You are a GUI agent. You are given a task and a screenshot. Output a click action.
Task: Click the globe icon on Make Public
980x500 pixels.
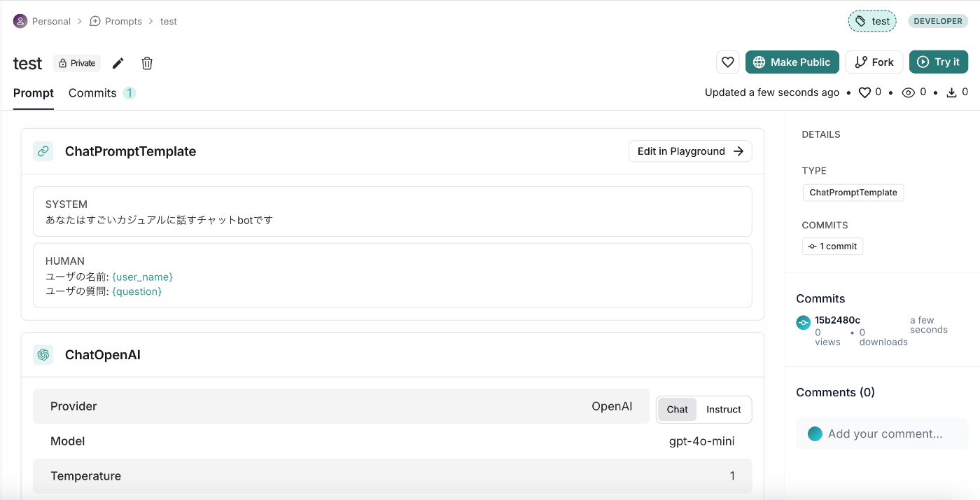759,62
